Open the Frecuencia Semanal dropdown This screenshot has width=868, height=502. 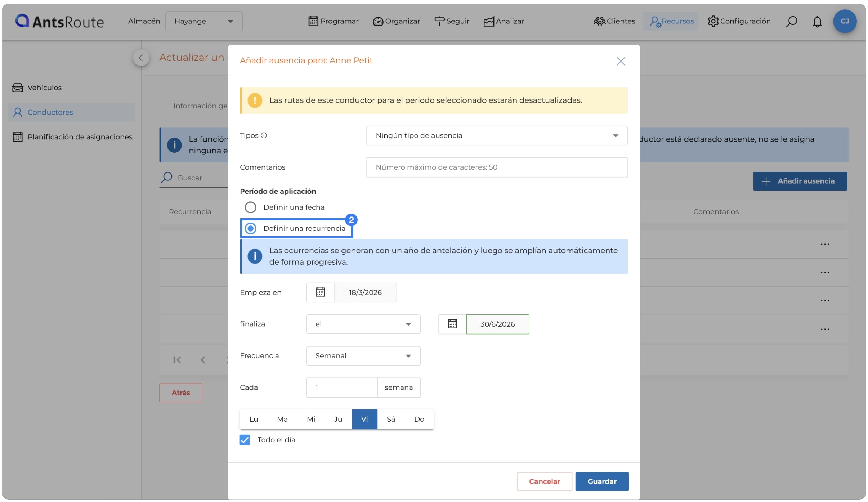coord(363,355)
